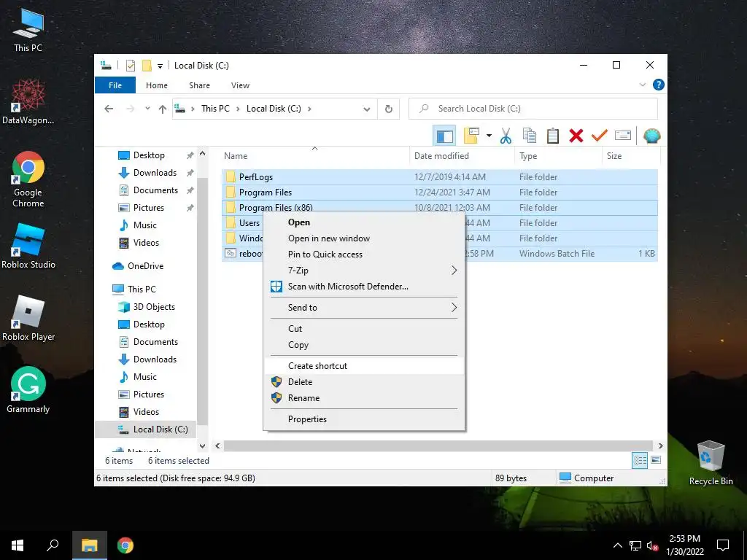Click the arrow after Local Disk (C:) in the address path
The width and height of the screenshot is (747, 560).
[309, 109]
